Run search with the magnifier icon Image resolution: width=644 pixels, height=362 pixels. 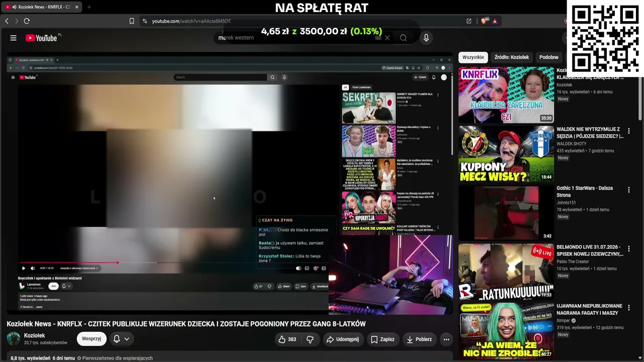coord(404,38)
